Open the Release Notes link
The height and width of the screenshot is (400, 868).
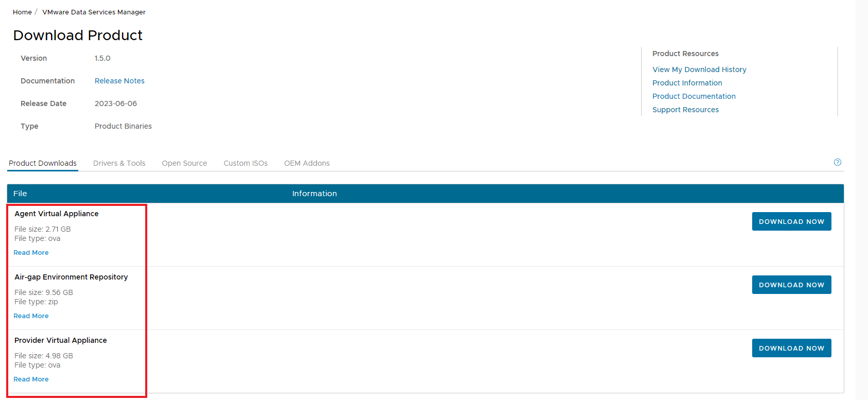point(119,81)
